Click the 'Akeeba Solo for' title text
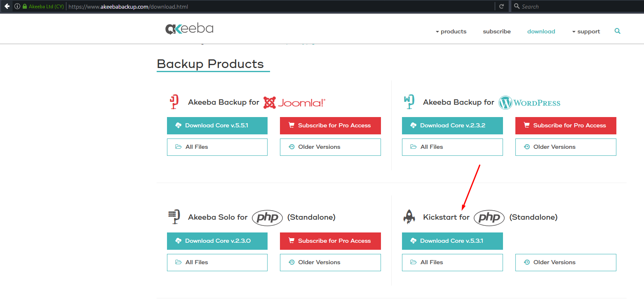Image resolution: width=644 pixels, height=305 pixels. tap(218, 217)
